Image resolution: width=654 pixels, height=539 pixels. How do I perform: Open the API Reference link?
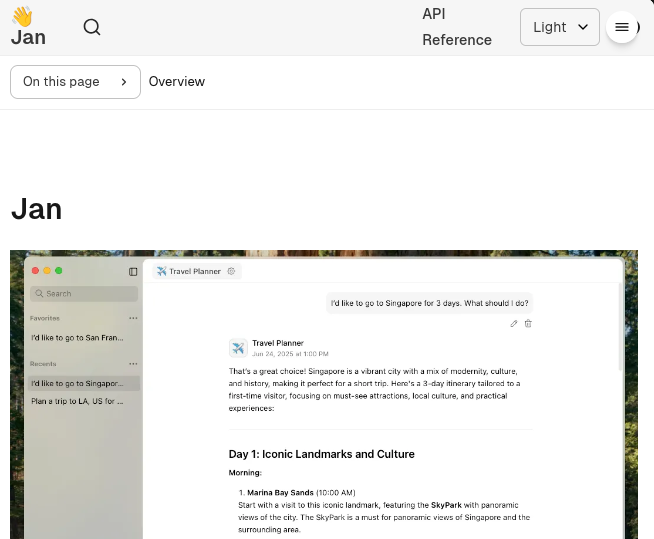(x=457, y=27)
